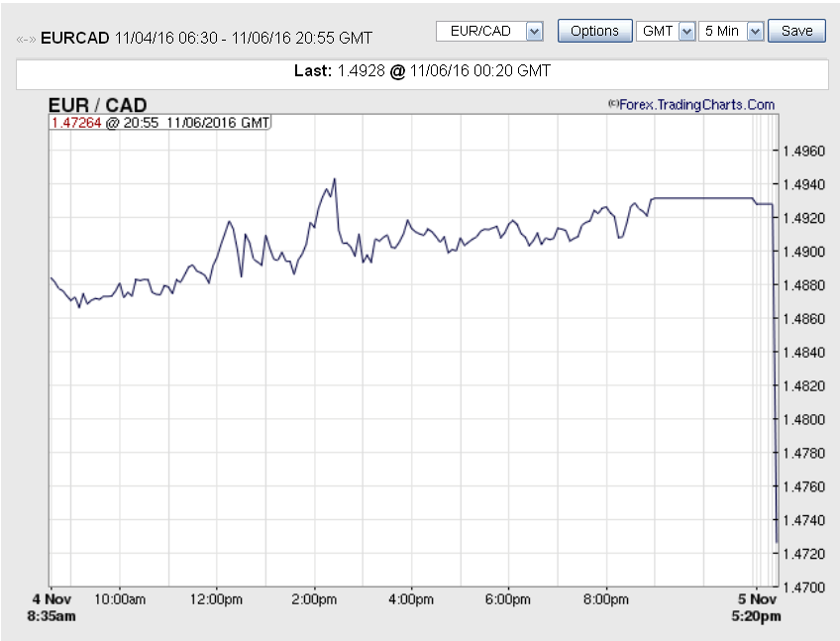Image resolution: width=840 pixels, height=641 pixels.
Task: Open the EUR/CAD currency pair dropdown
Action: (x=489, y=31)
